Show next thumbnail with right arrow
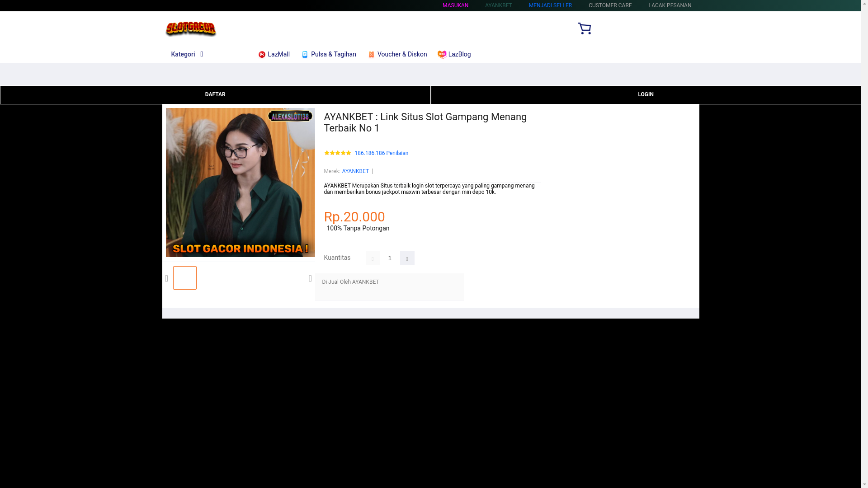 click(310, 279)
